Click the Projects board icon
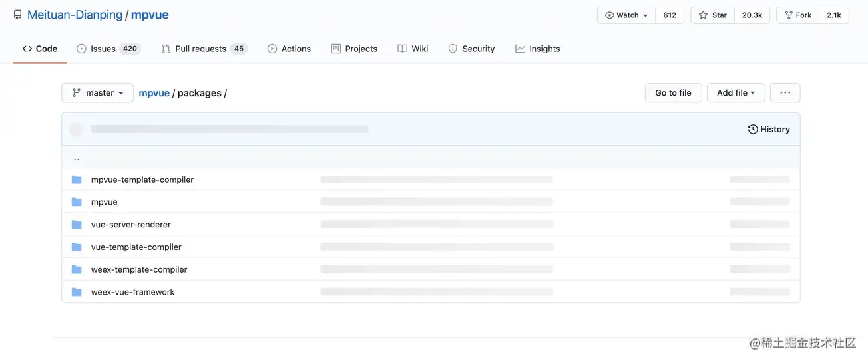 pos(336,49)
